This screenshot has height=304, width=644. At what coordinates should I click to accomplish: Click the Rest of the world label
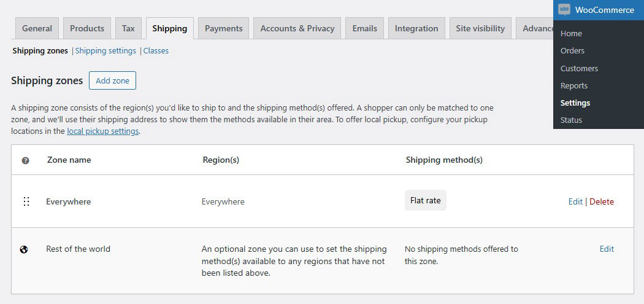pyautogui.click(x=78, y=249)
